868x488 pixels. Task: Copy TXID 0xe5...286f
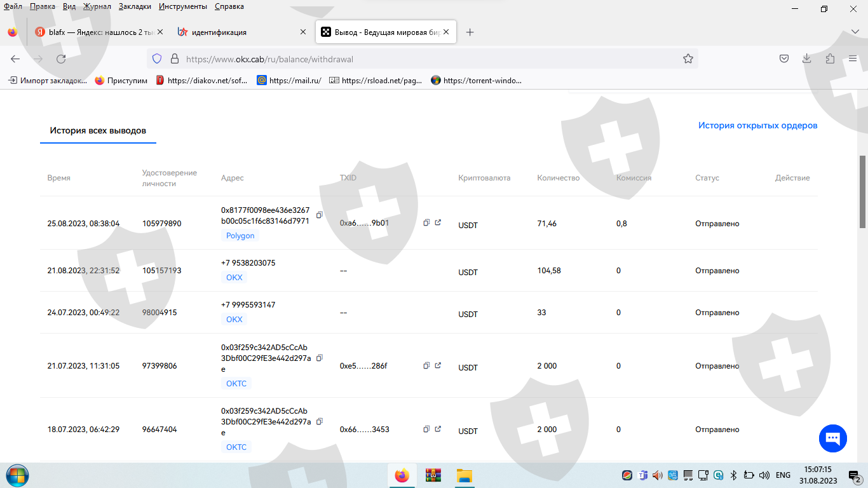tap(426, 366)
